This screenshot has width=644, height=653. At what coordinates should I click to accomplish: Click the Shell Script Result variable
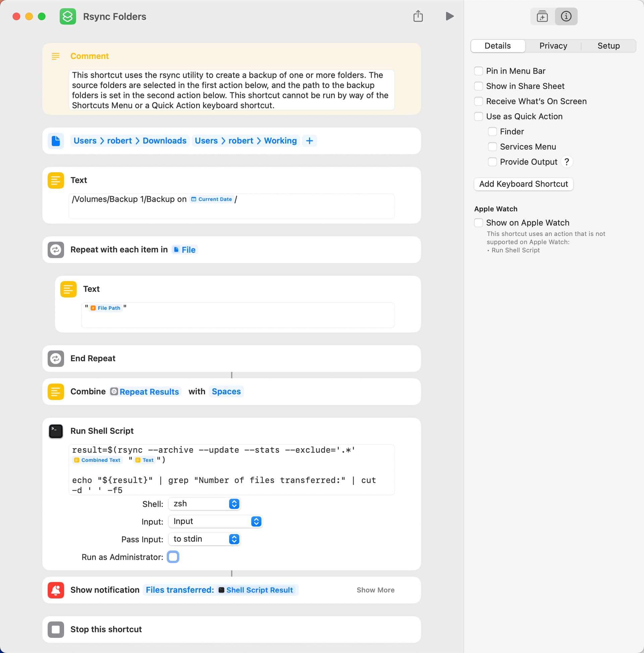click(256, 590)
